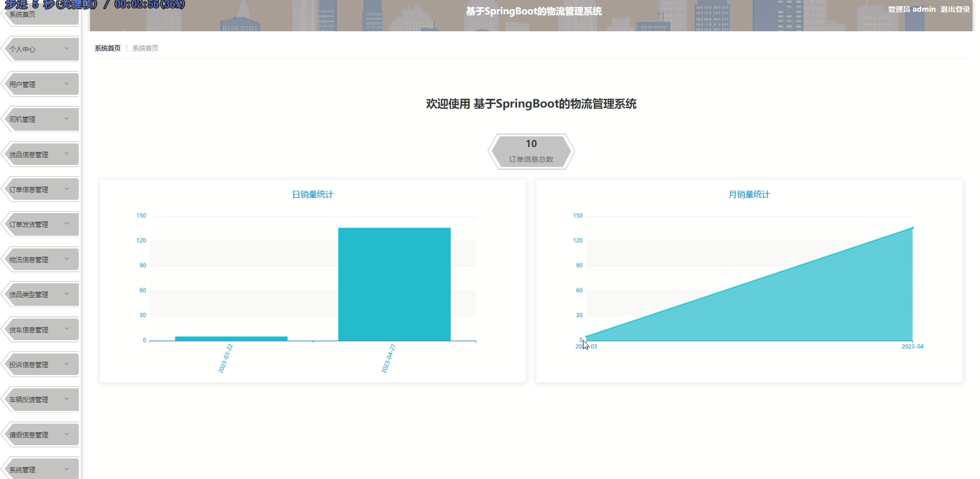Expand 投诉信息管理 using its chevron arrow
This screenshot has height=479, width=980.
coord(67,364)
